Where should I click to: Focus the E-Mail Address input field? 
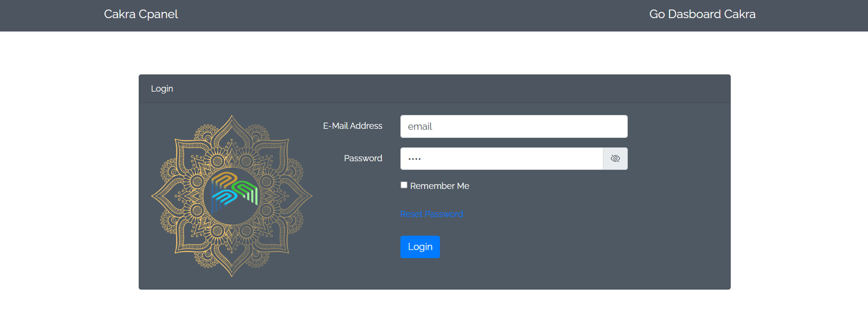(x=513, y=126)
